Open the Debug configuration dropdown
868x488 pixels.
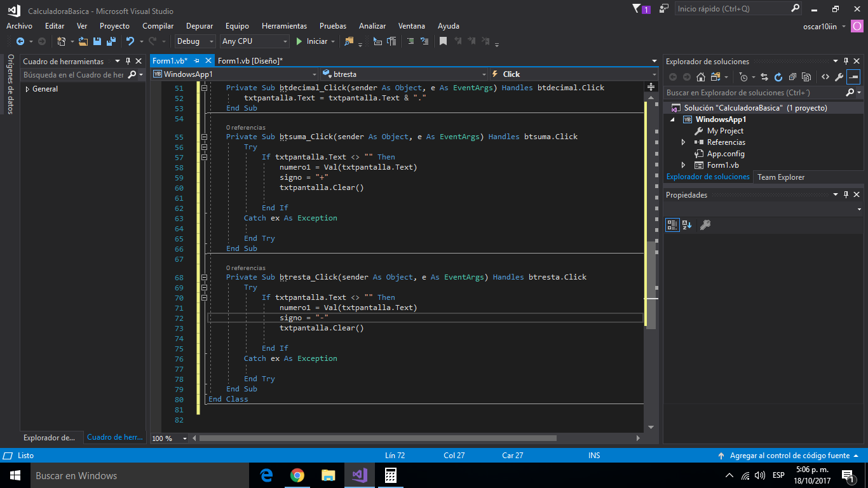[196, 41]
